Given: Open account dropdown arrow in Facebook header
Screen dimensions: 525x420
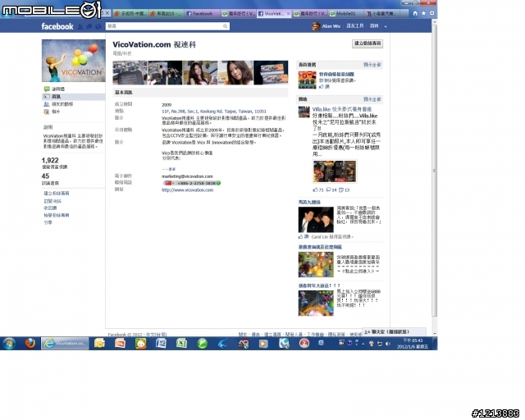Looking at the screenshot, I should (386, 26).
